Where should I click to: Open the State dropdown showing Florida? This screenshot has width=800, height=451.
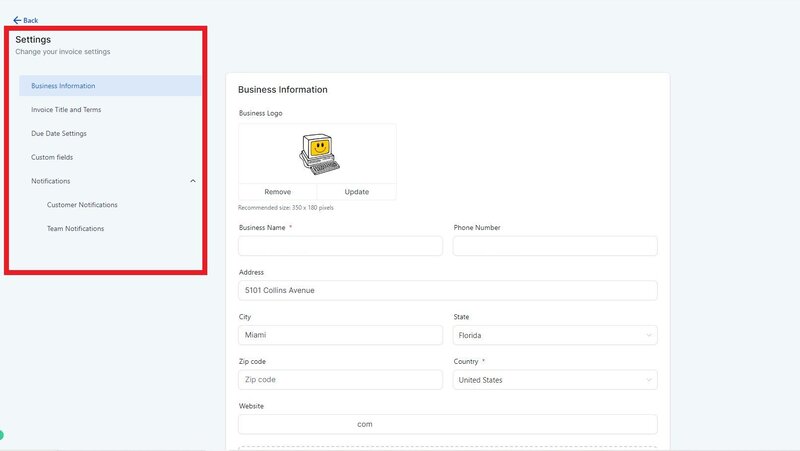click(555, 335)
